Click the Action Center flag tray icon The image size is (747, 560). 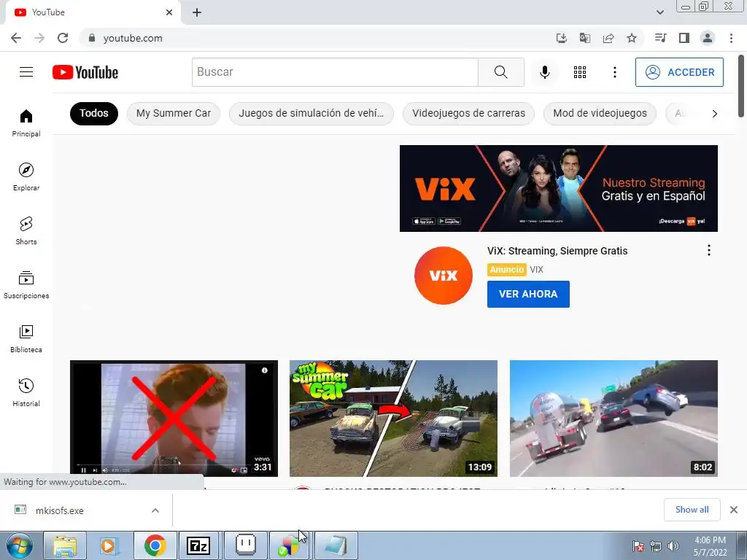click(x=638, y=546)
